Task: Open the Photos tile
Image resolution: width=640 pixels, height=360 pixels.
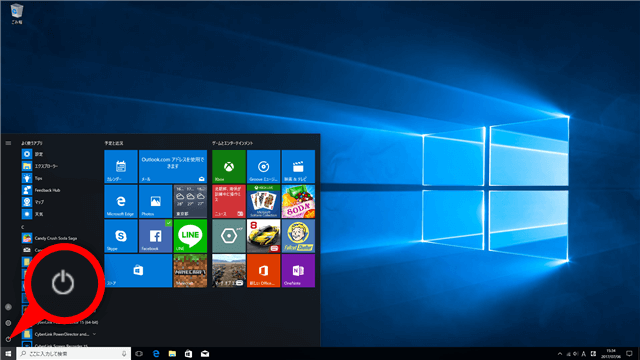Action: point(156,201)
